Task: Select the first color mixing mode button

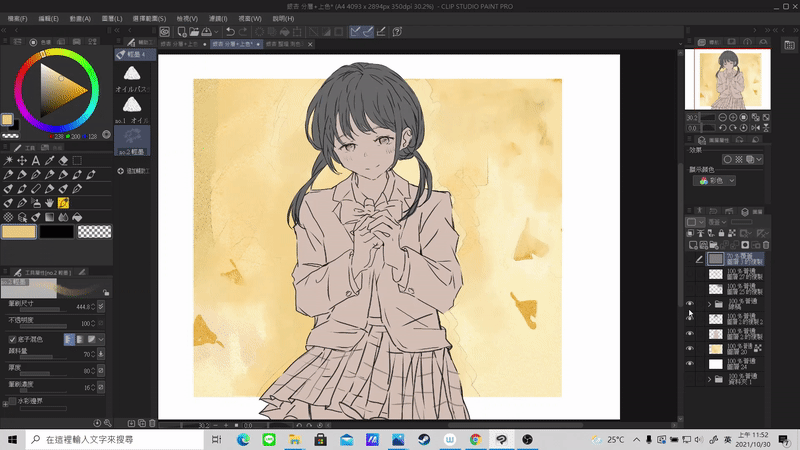Action: 69,339
